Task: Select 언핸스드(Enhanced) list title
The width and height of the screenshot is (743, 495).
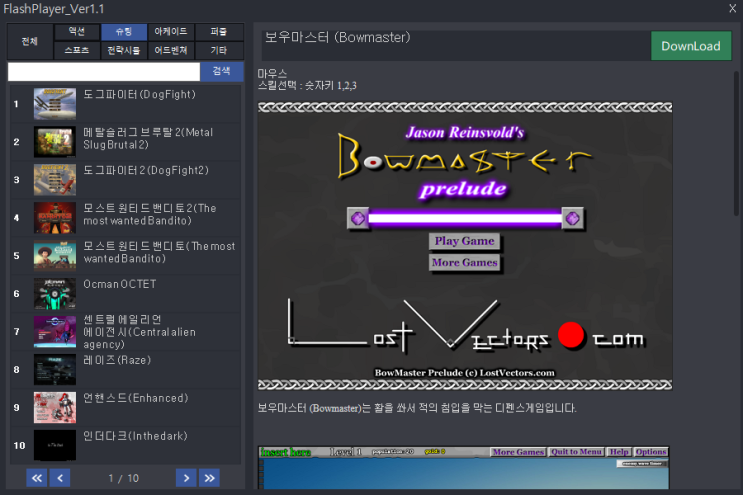Action: tap(136, 398)
